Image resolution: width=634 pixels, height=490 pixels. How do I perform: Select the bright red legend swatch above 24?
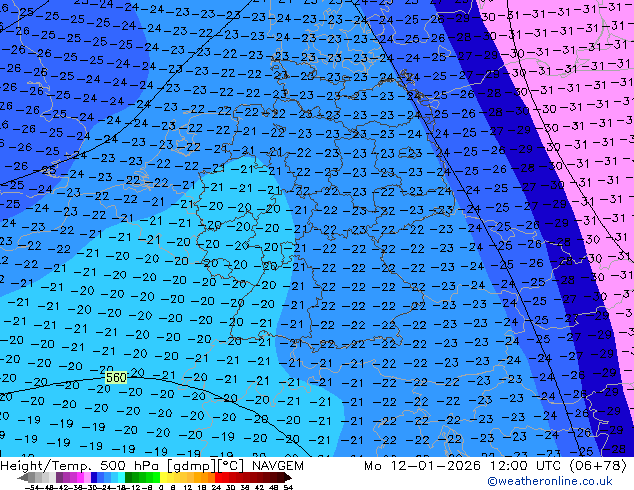[218, 477]
